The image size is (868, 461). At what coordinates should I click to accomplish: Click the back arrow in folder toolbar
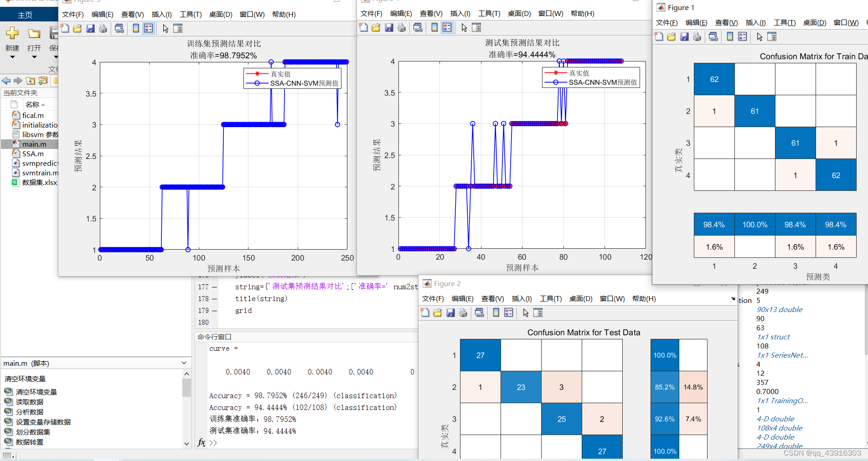[x=6, y=81]
